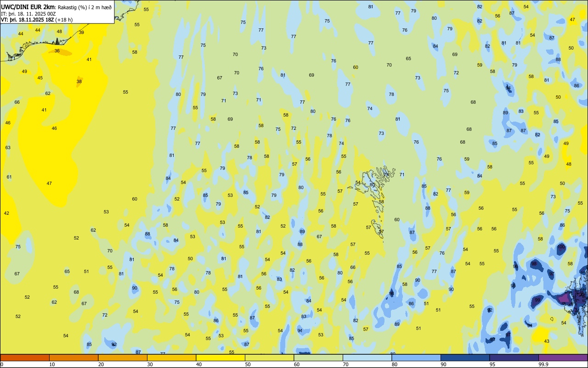Click the humidity value "36" near Iceland
The width and height of the screenshot is (588, 368).
click(57, 51)
